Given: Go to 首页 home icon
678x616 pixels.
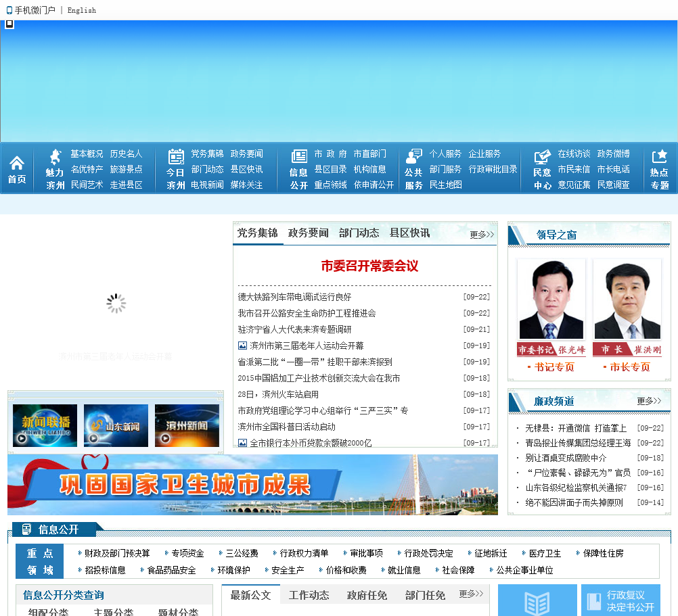Looking at the screenshot, I should tap(17, 163).
